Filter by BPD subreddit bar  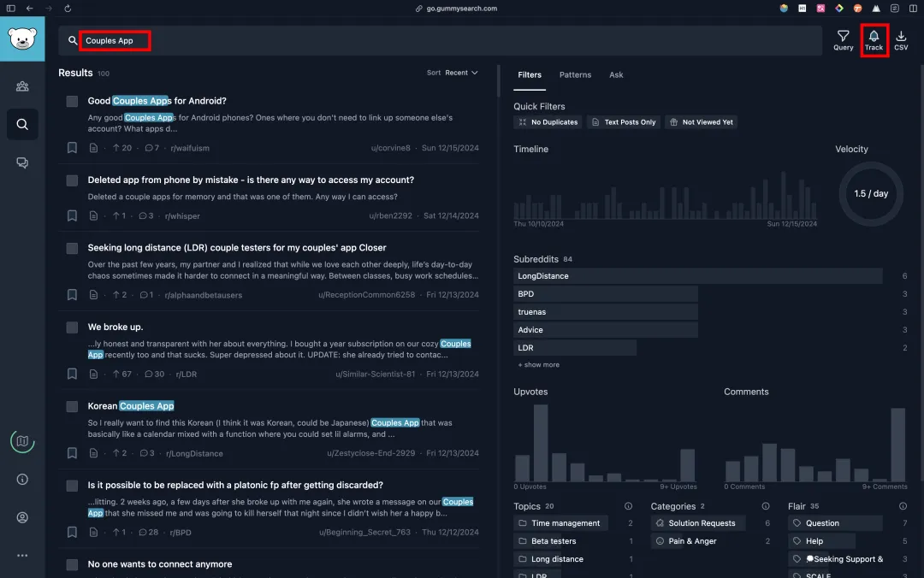click(605, 294)
